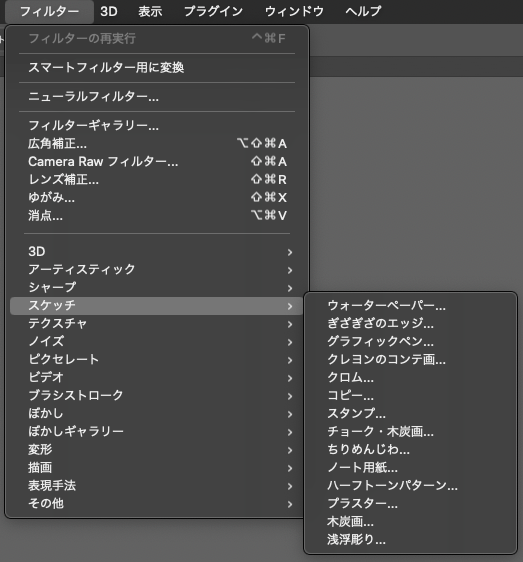
Task: Expand the シャープ submenu
Action: click(157, 287)
